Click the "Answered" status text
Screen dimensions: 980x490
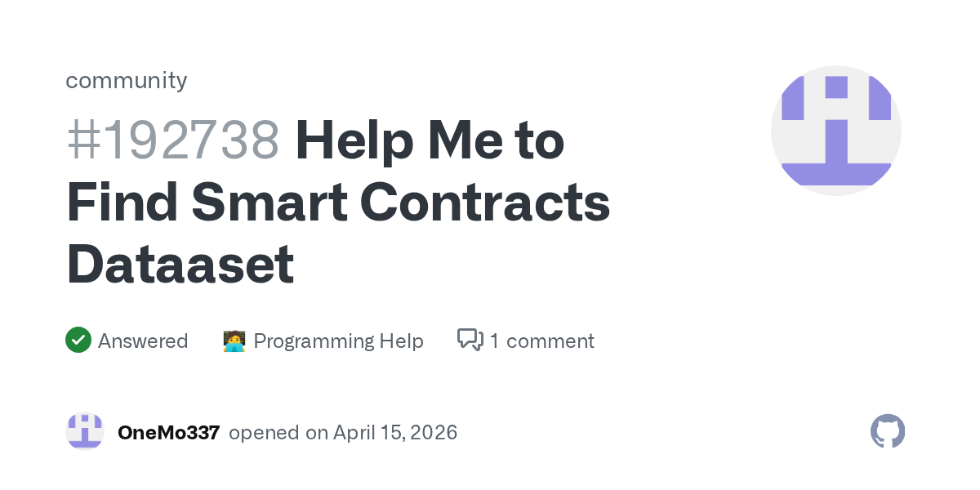coord(143,341)
